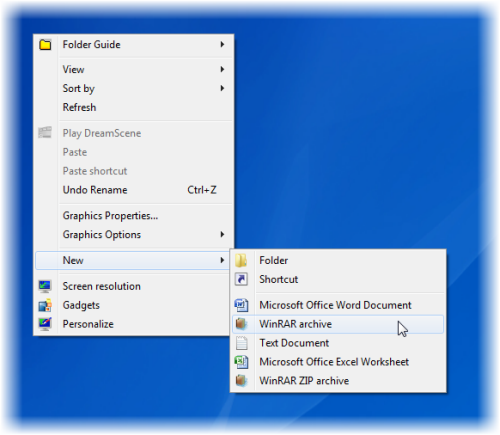
Task: Choose Undo Rename menu entry
Action: coord(133,190)
